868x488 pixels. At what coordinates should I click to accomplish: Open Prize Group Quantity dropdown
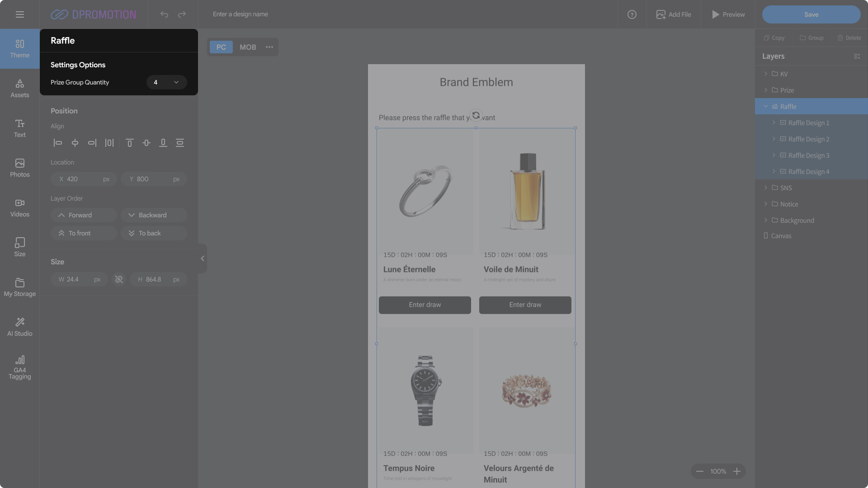pyautogui.click(x=166, y=82)
